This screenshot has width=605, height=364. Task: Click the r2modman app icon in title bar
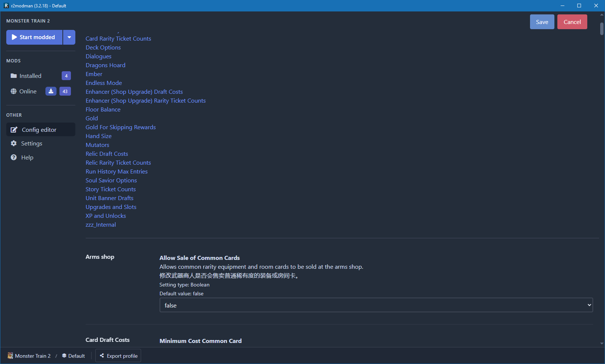(6, 6)
